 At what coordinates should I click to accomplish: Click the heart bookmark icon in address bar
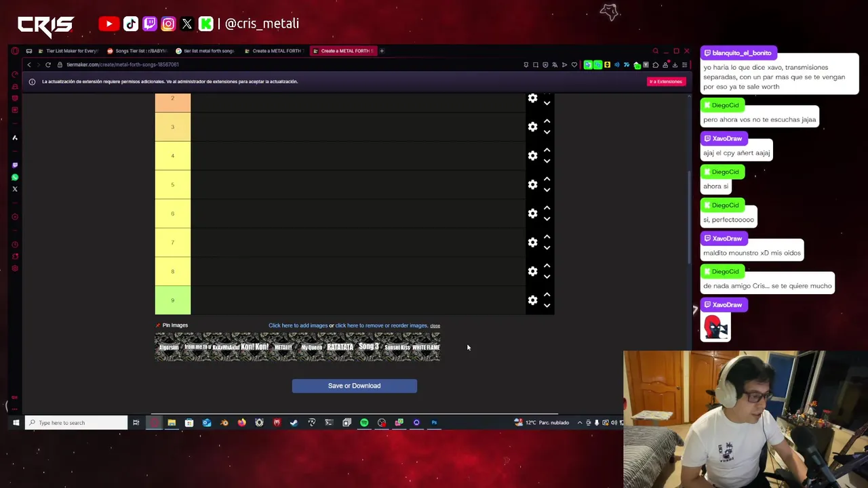pos(574,65)
